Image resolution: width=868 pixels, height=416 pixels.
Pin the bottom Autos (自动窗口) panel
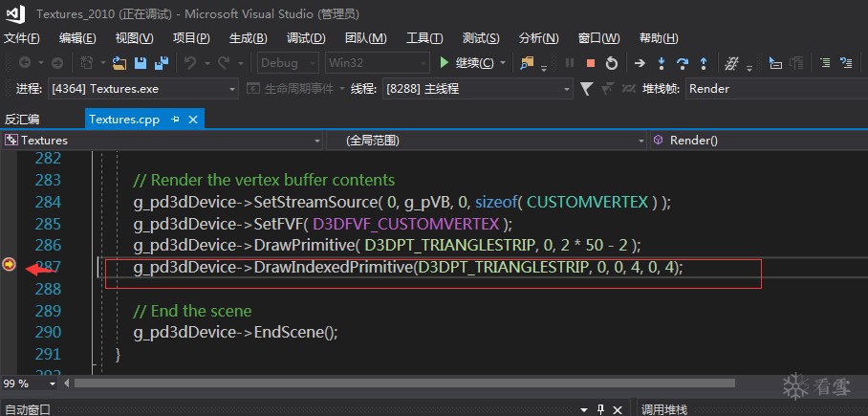(x=600, y=410)
